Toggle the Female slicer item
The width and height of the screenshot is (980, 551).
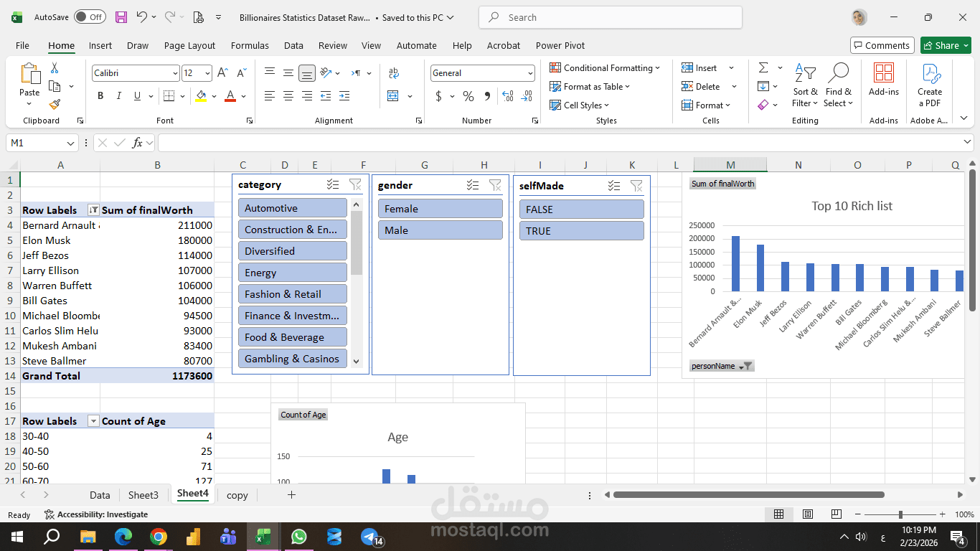click(440, 209)
